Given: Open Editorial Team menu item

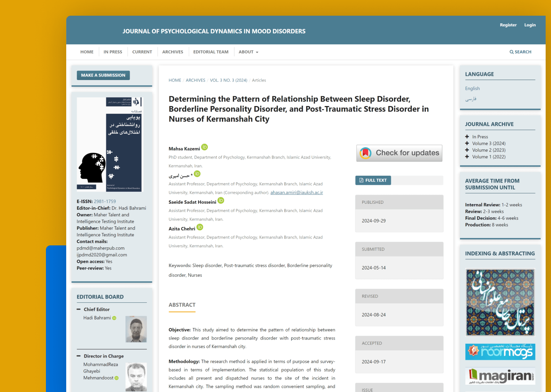Looking at the screenshot, I should click(211, 52).
